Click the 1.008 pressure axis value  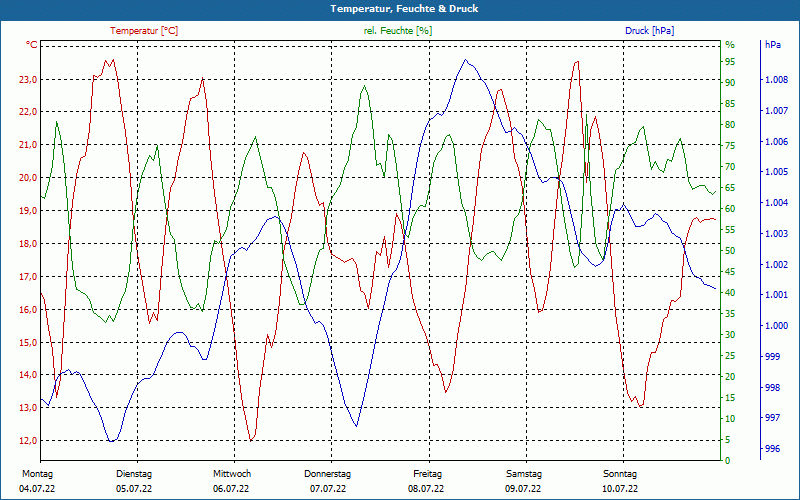point(777,80)
